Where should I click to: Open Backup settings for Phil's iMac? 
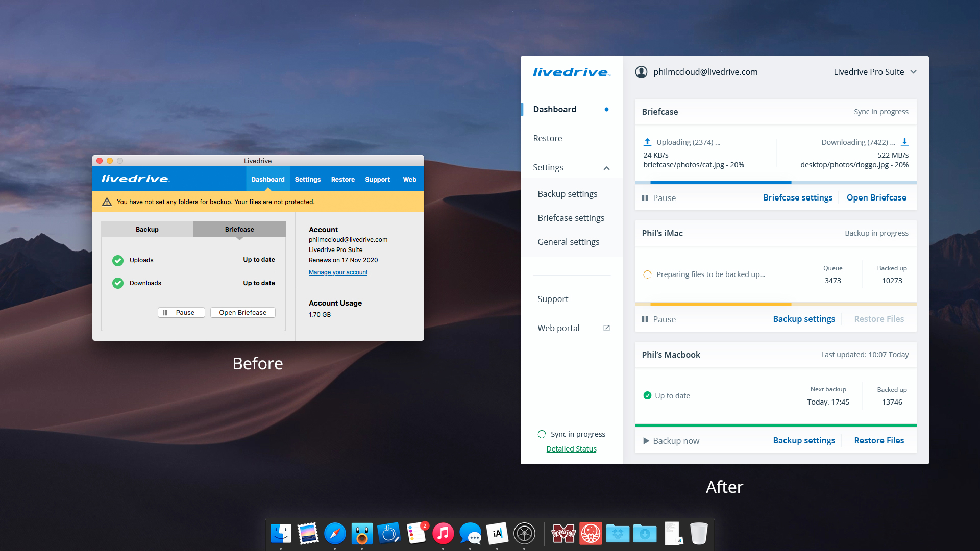[804, 319]
